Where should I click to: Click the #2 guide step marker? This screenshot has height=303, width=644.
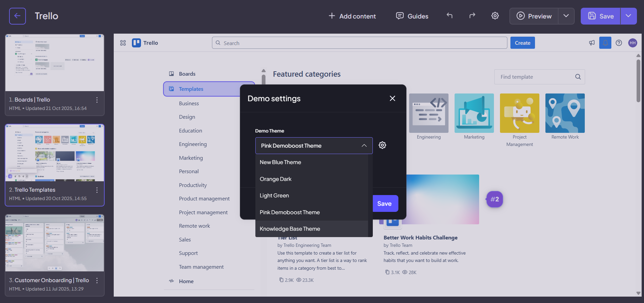[495, 199]
